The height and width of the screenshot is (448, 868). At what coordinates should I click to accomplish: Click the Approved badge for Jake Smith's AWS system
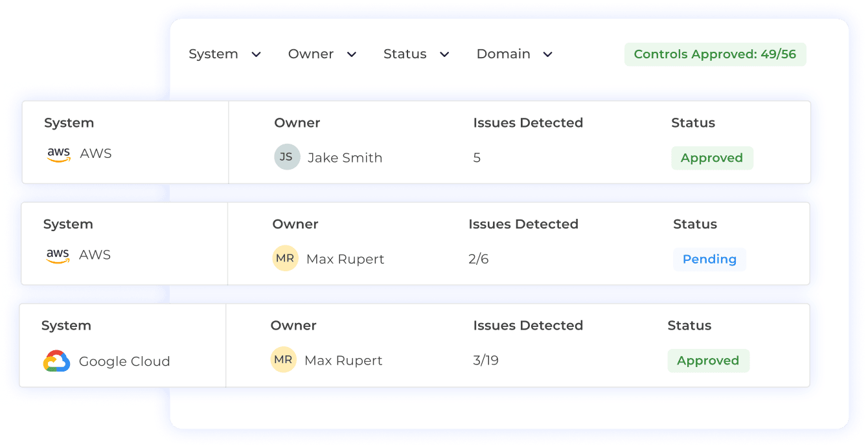(712, 157)
